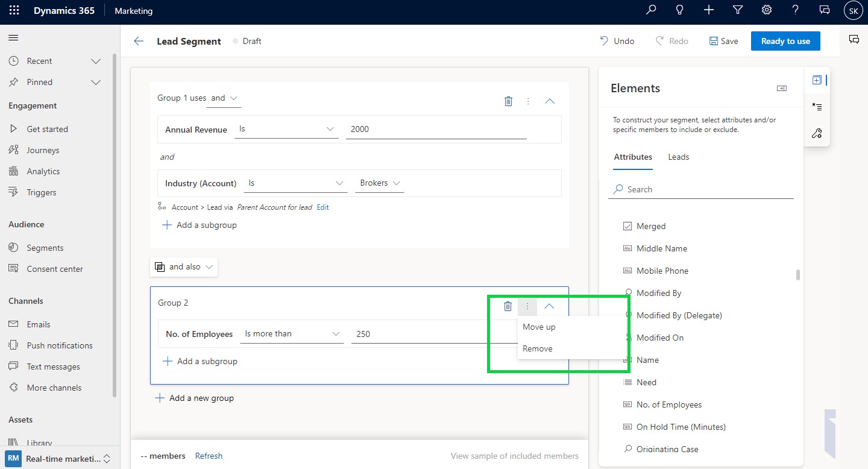Click the search magnifier in header

click(651, 10)
